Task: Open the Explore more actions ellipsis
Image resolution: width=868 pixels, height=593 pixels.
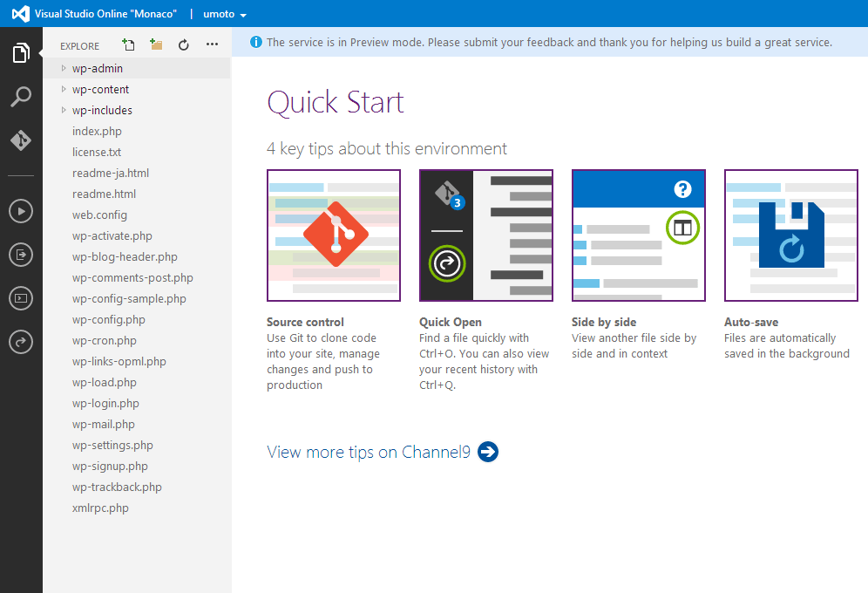Action: (x=212, y=44)
